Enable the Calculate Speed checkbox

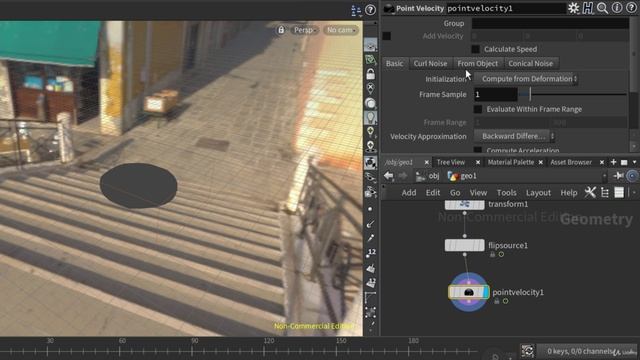coord(476,49)
